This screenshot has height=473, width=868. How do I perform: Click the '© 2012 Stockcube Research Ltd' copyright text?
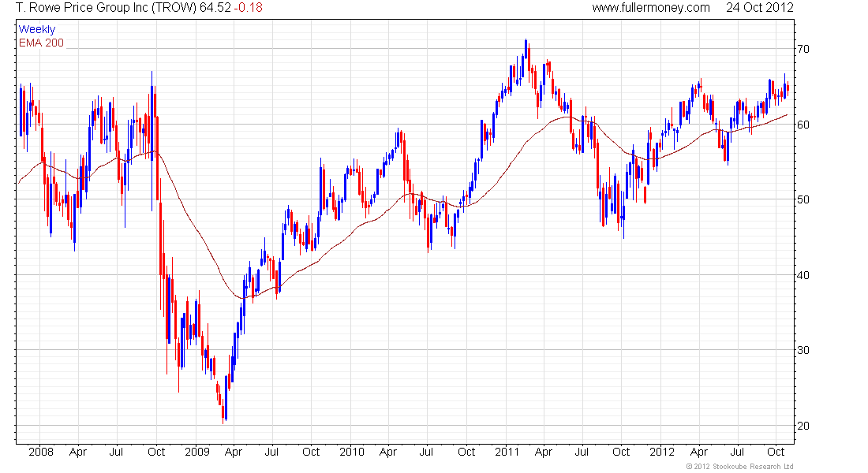[739, 467]
